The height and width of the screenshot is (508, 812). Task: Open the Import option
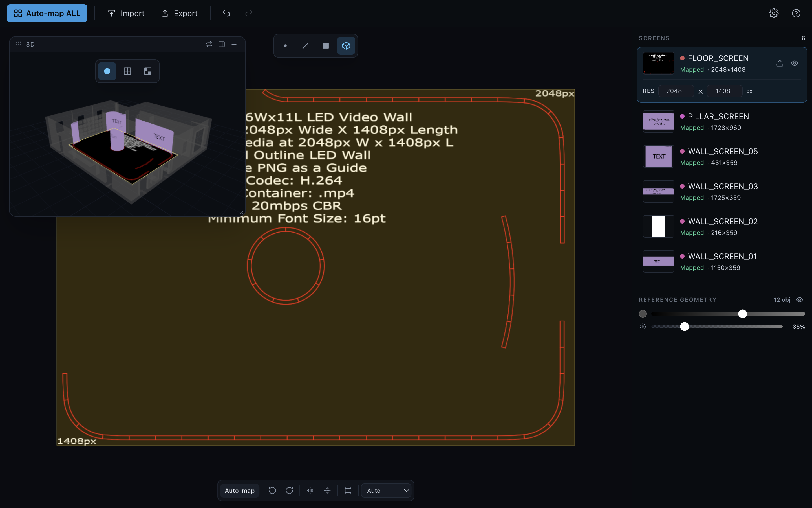point(126,13)
